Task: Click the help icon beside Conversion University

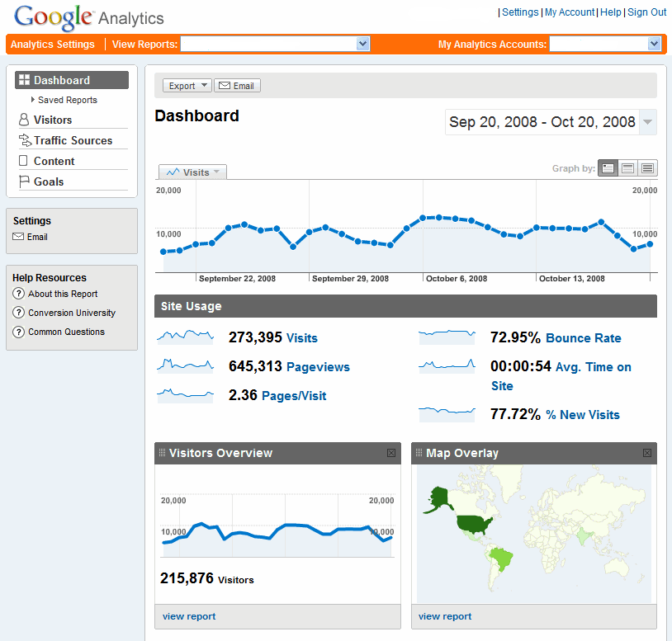Action: click(x=19, y=313)
